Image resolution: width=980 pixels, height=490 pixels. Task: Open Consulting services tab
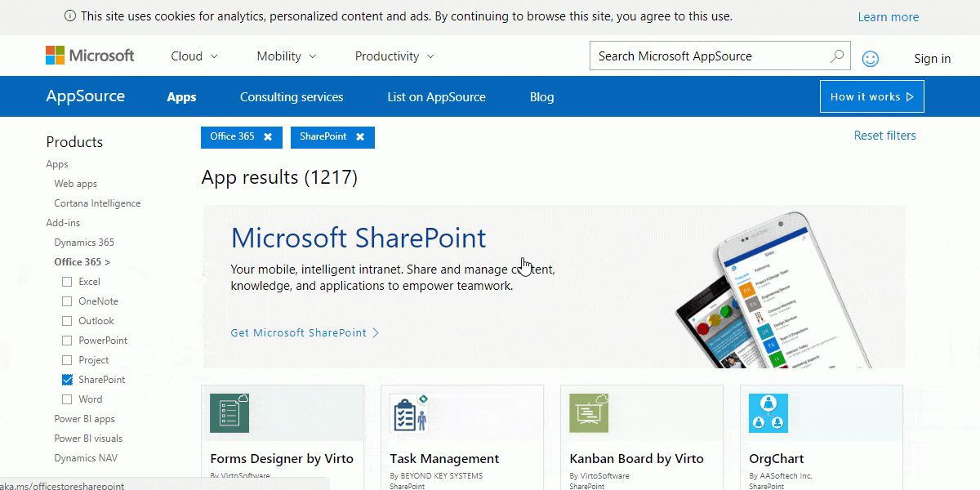(x=292, y=97)
